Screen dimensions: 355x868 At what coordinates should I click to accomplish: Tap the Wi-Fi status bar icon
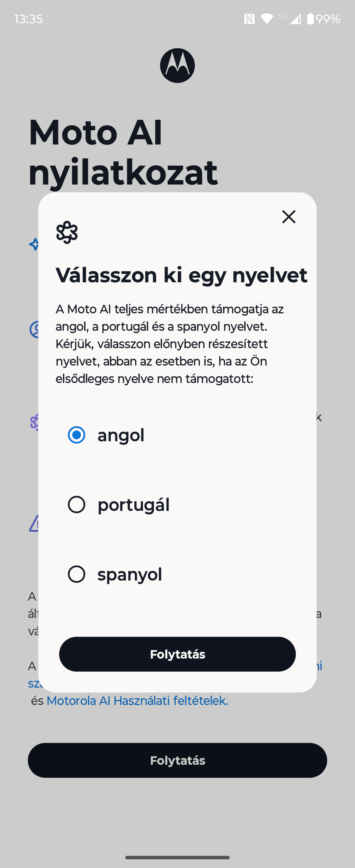tap(267, 19)
